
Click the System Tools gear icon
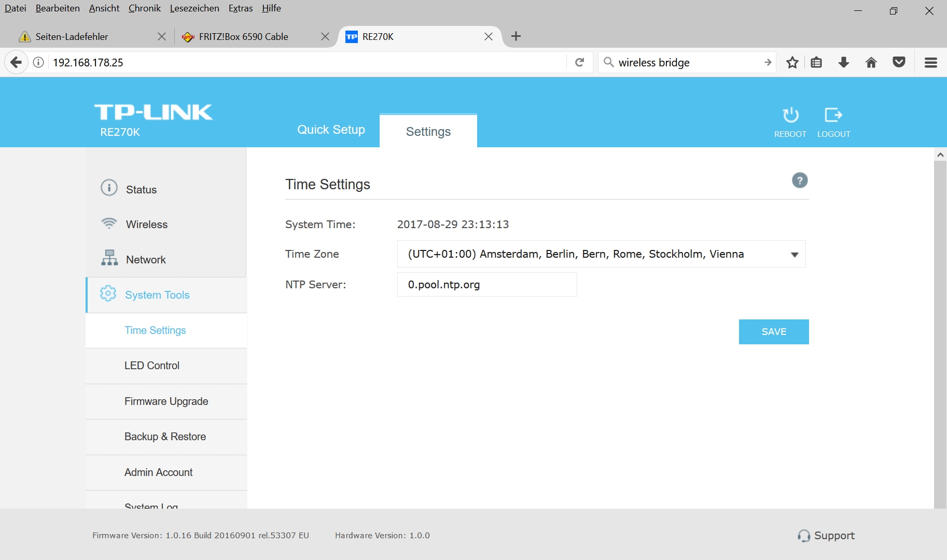click(108, 293)
